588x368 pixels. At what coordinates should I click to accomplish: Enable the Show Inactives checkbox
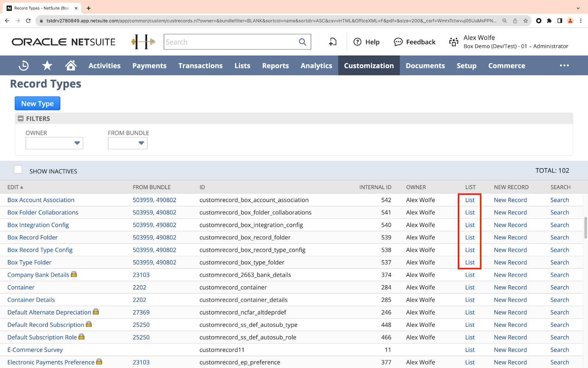[18, 169]
